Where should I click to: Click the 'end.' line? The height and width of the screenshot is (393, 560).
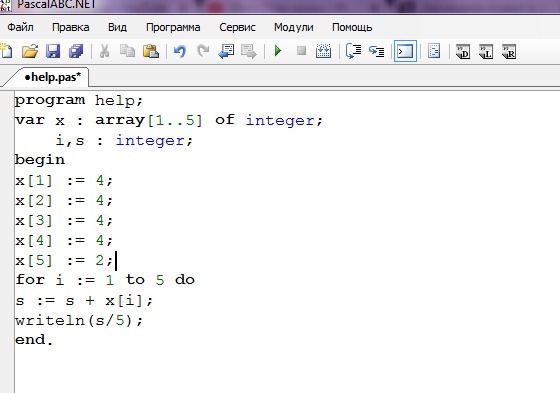[x=34, y=340]
